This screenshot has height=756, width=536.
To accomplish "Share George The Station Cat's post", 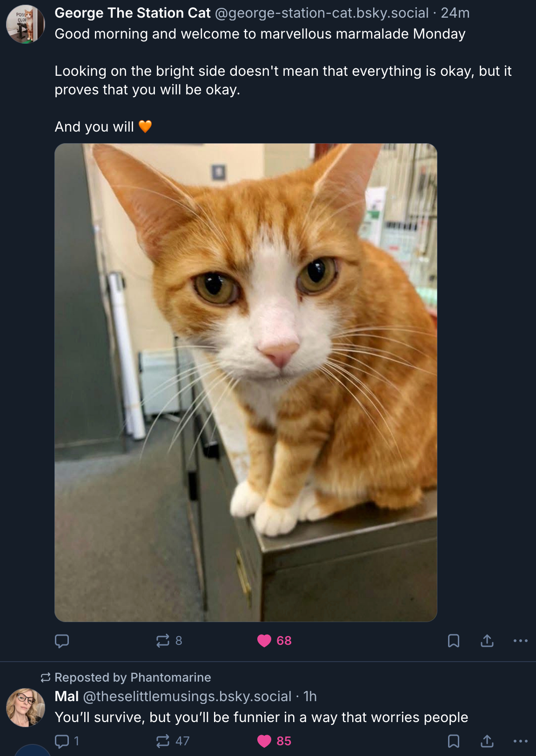I will pyautogui.click(x=487, y=641).
